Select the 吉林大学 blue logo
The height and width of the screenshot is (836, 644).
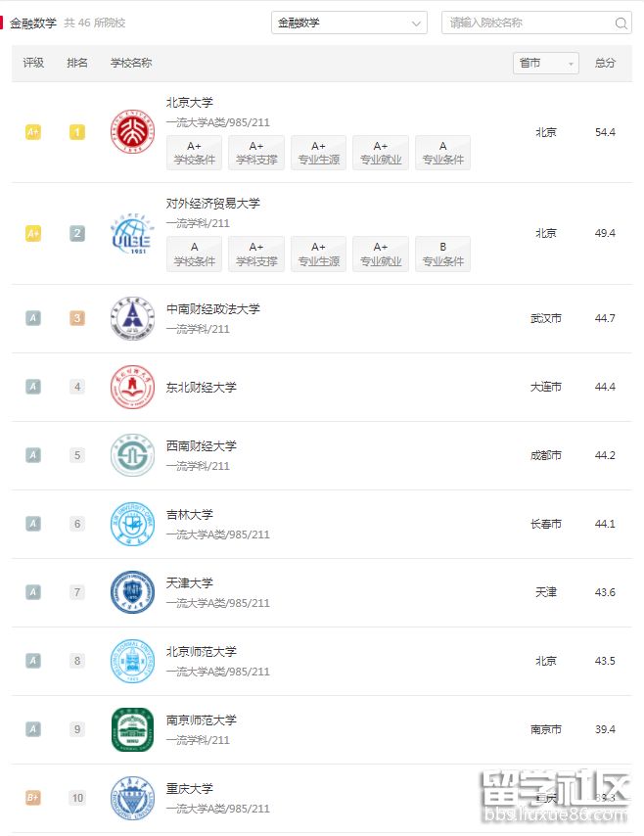coord(132,524)
